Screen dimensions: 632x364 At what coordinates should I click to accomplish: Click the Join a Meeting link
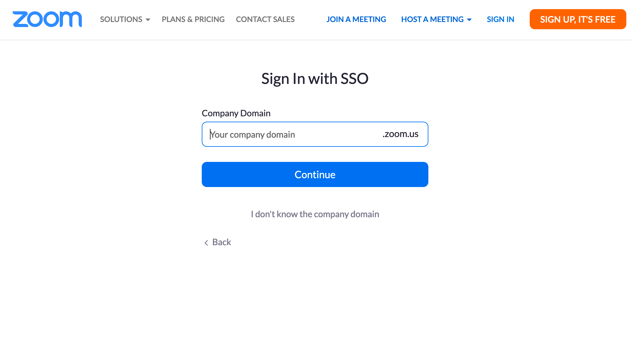pyautogui.click(x=356, y=19)
